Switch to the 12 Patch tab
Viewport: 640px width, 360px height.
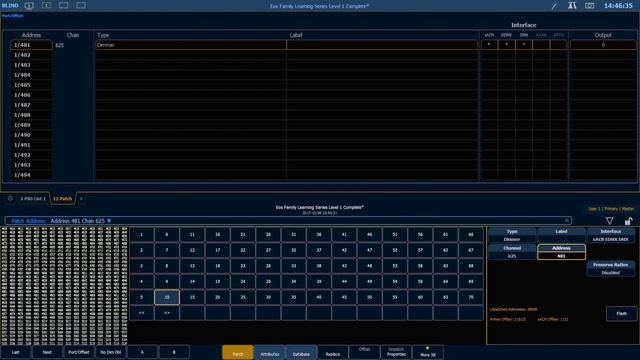coord(62,199)
